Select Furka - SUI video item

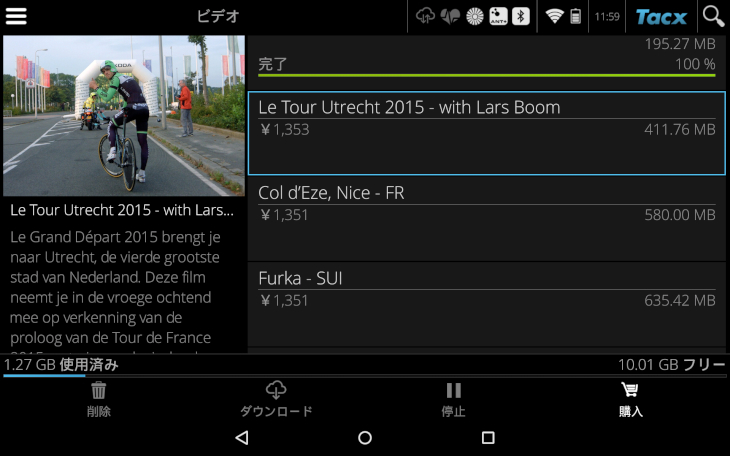coord(487,305)
